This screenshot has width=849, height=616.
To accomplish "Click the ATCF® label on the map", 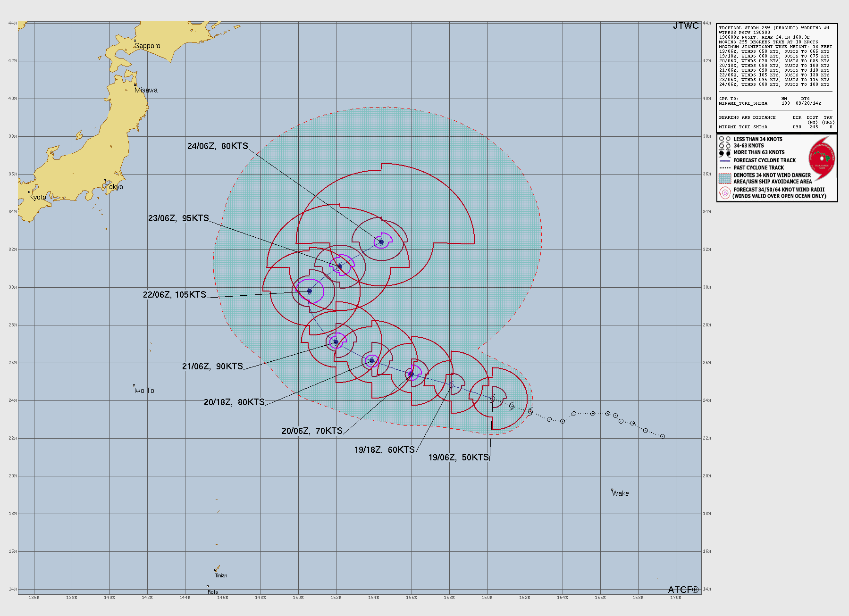I will tap(683, 590).
